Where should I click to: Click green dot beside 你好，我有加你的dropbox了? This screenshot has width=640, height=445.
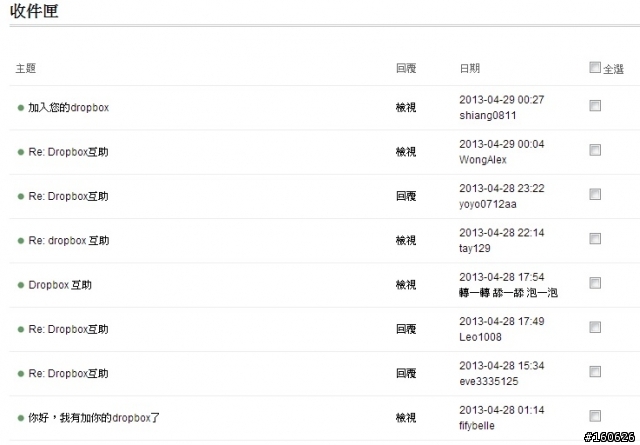pyautogui.click(x=21, y=418)
